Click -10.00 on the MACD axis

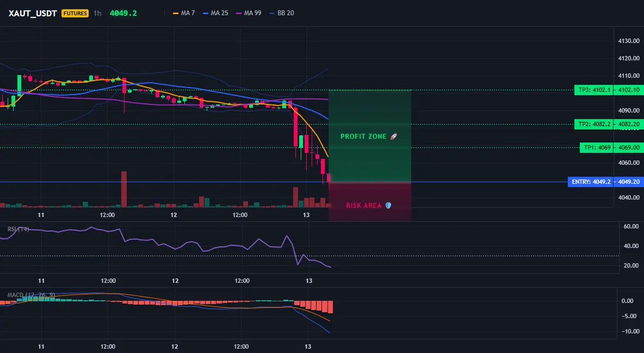coord(630,331)
